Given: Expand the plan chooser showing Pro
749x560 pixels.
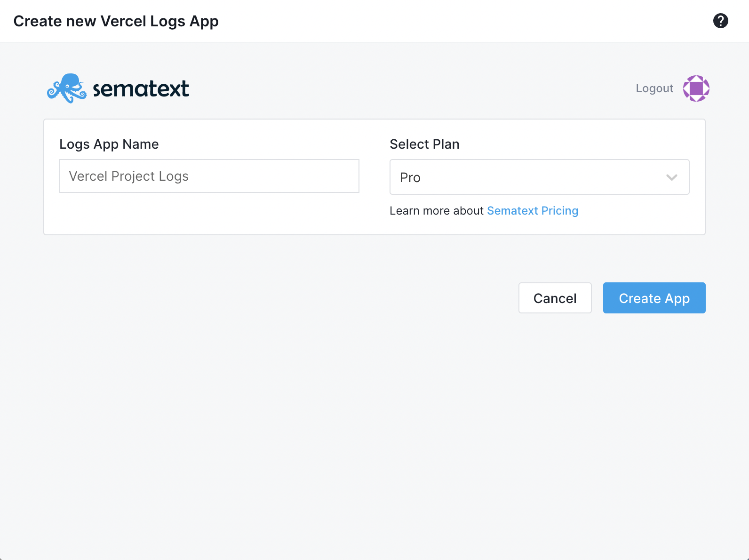Looking at the screenshot, I should pyautogui.click(x=539, y=177).
